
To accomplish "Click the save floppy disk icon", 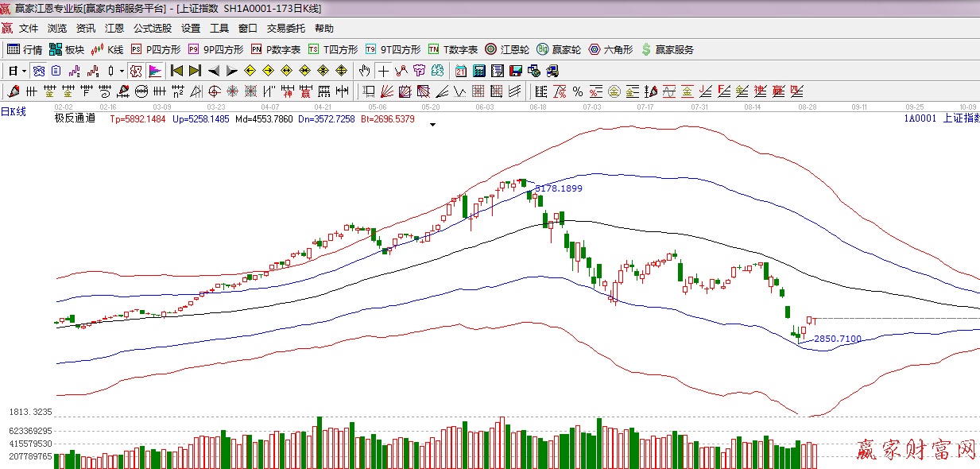I will click(x=515, y=71).
